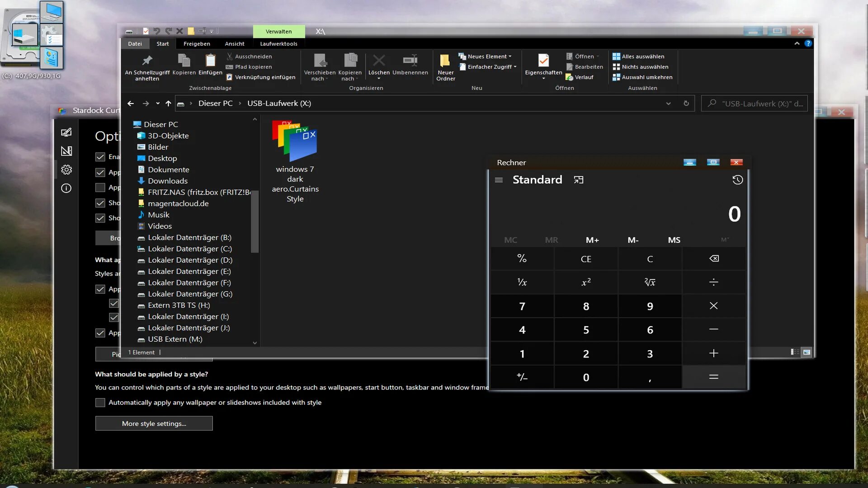Open calculator history via clock icon
868x488 pixels.
coord(737,180)
